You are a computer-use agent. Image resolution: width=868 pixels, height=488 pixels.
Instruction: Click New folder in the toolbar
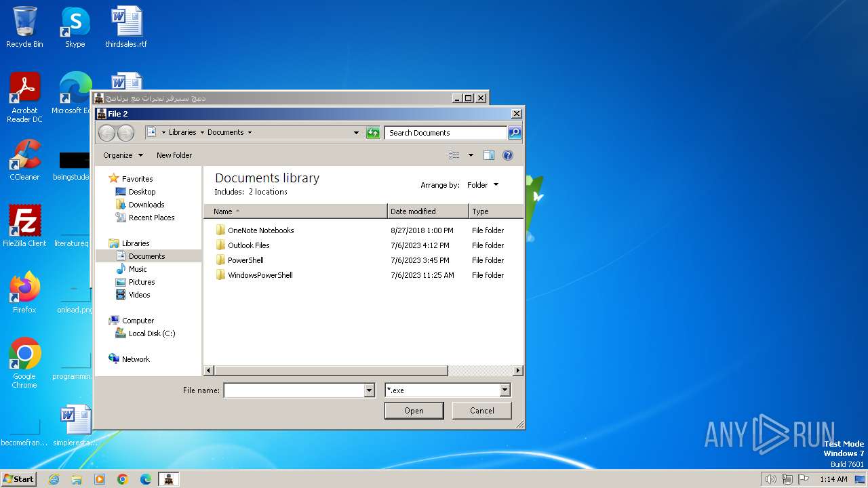tap(174, 155)
